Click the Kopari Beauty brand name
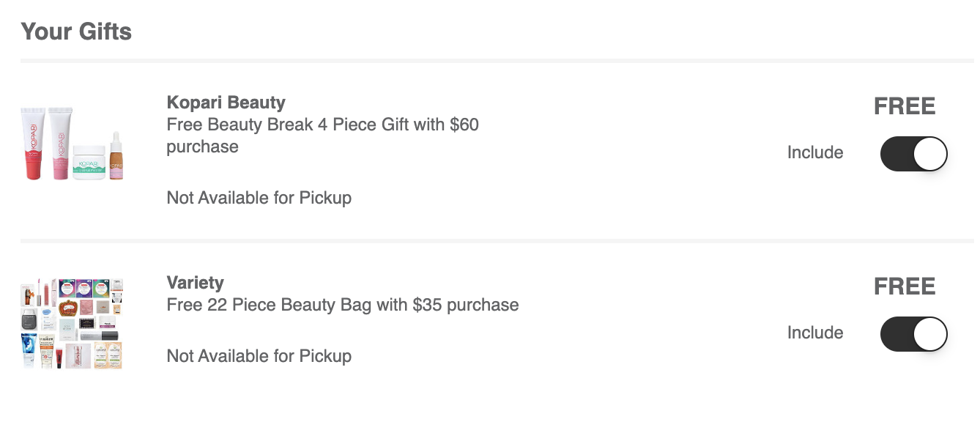Viewport: 980px width, 422px height. click(226, 103)
